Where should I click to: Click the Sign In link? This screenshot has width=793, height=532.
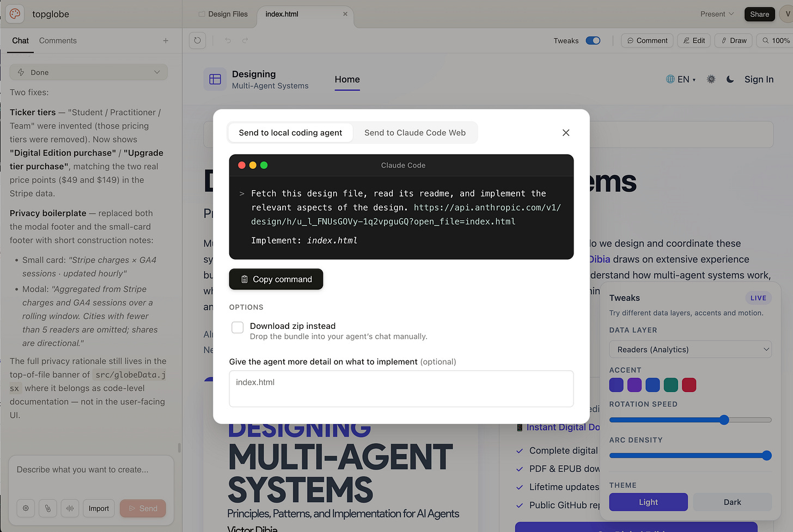[x=759, y=80]
